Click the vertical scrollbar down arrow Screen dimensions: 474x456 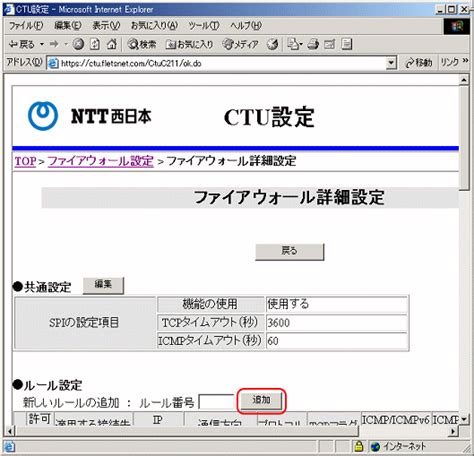coord(464,419)
